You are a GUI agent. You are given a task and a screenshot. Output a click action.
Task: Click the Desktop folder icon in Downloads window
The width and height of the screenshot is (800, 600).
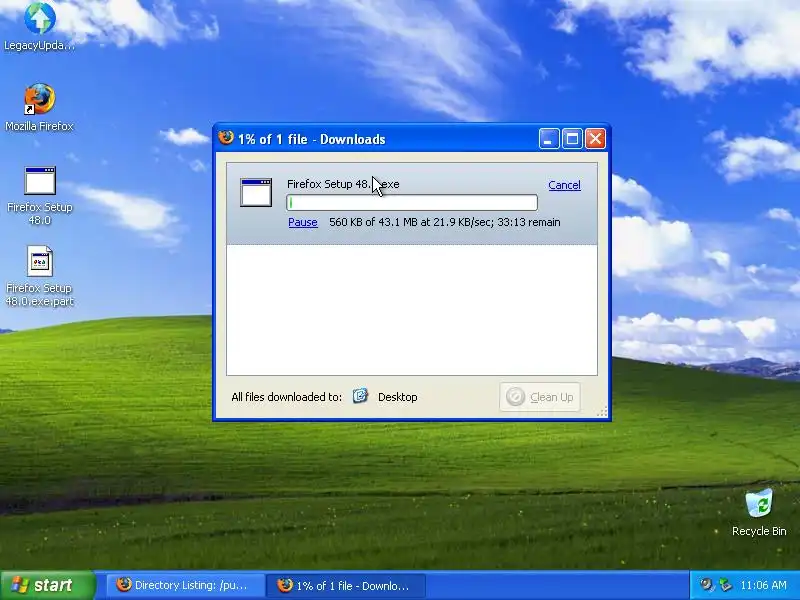(360, 396)
